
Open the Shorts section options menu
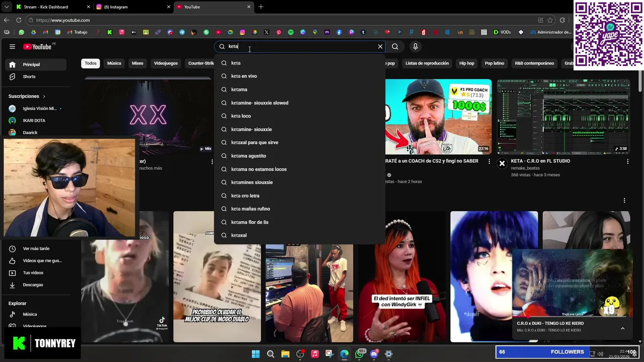[624, 200]
